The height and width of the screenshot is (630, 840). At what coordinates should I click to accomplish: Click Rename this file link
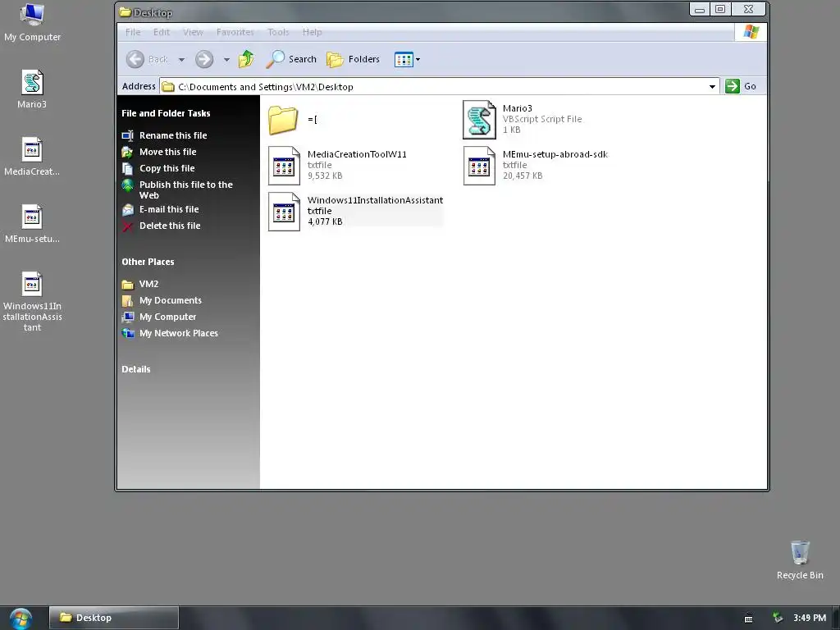(x=173, y=135)
